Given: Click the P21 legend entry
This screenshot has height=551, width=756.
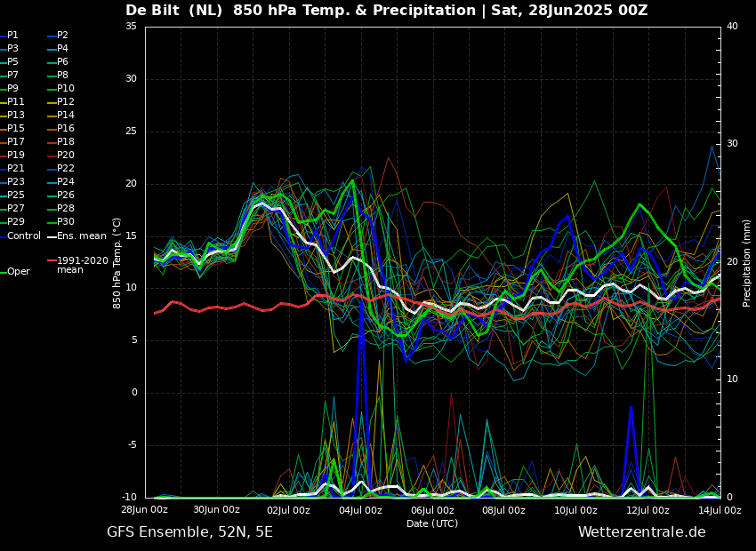Looking at the screenshot, I should tap(16, 169).
